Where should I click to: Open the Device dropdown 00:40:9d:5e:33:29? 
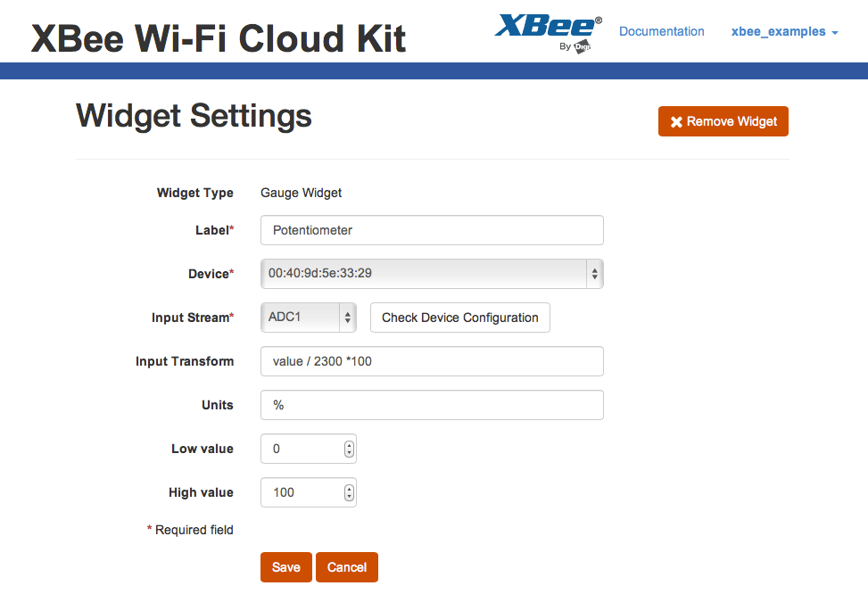432,274
